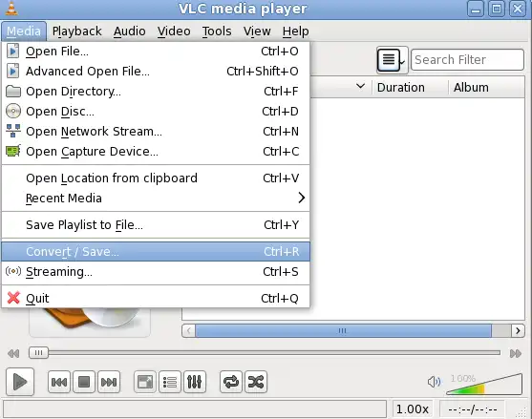This screenshot has height=419, width=532.
Task: Toggle fullscreen video mode
Action: [x=145, y=382]
